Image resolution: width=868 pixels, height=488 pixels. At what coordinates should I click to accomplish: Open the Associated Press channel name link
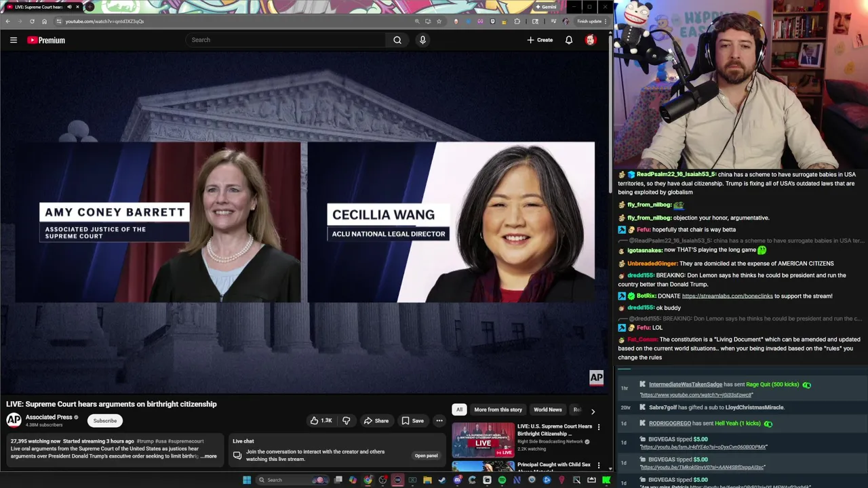point(49,418)
